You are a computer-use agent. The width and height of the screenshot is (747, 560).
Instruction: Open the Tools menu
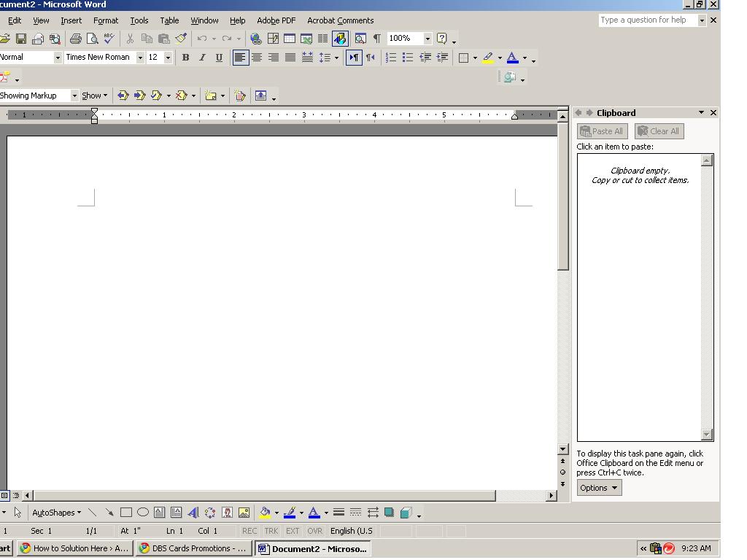[x=139, y=20]
